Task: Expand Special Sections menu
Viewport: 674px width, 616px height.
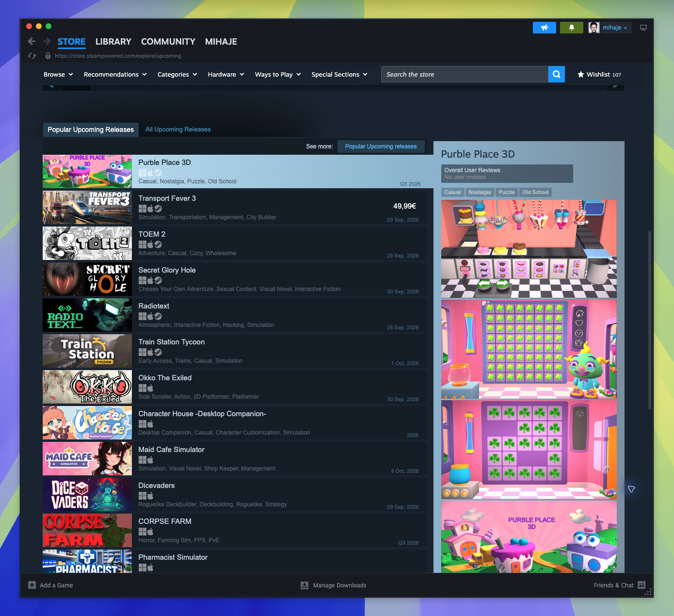Action: (339, 74)
